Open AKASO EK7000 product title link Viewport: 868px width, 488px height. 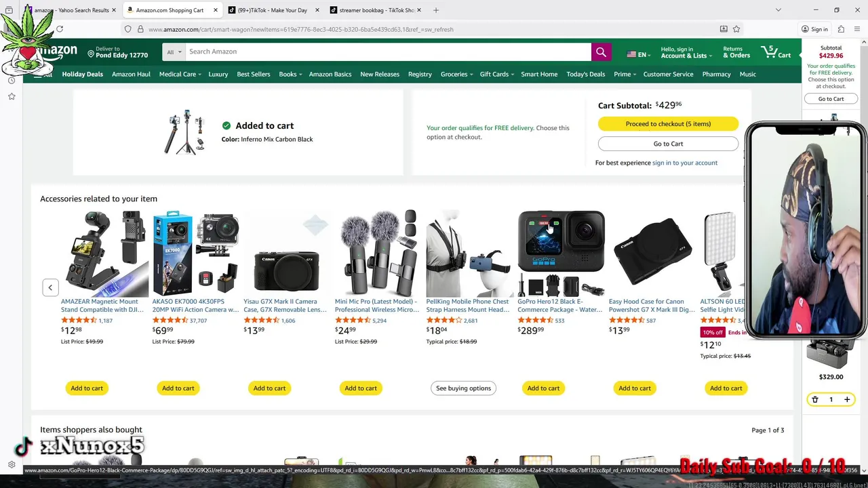tap(195, 306)
